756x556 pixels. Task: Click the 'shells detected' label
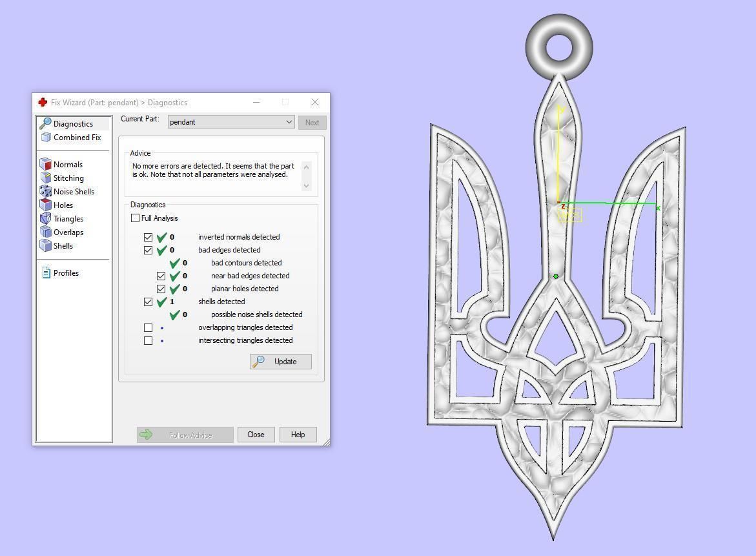[221, 302]
